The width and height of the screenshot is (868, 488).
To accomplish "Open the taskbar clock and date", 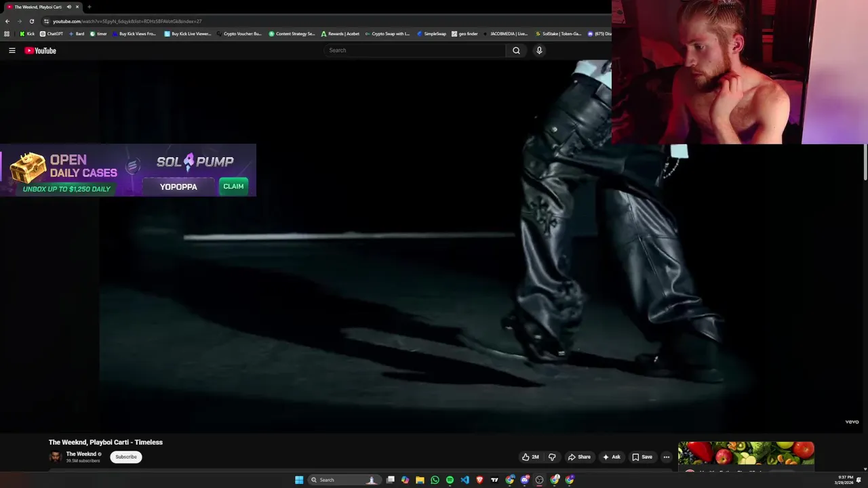I will coord(845,480).
